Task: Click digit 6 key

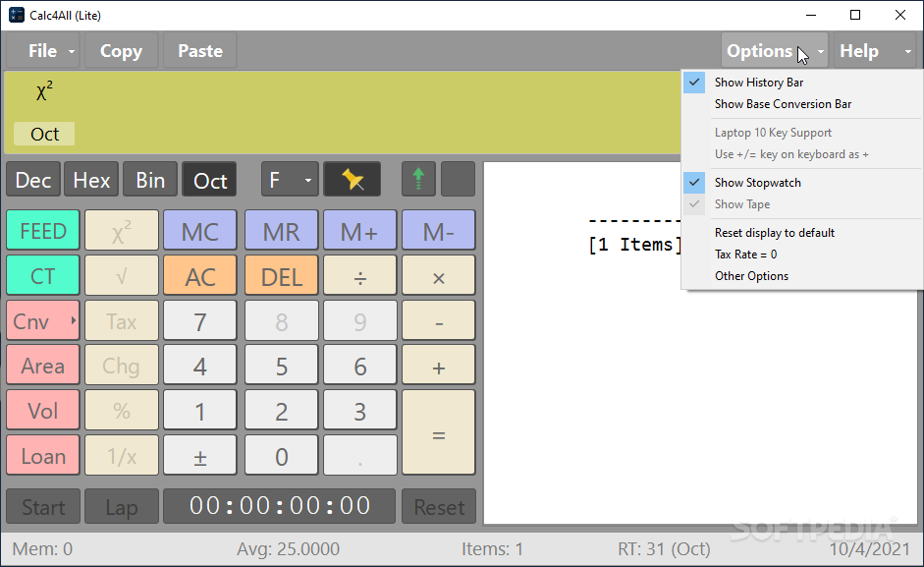Action: tap(360, 366)
